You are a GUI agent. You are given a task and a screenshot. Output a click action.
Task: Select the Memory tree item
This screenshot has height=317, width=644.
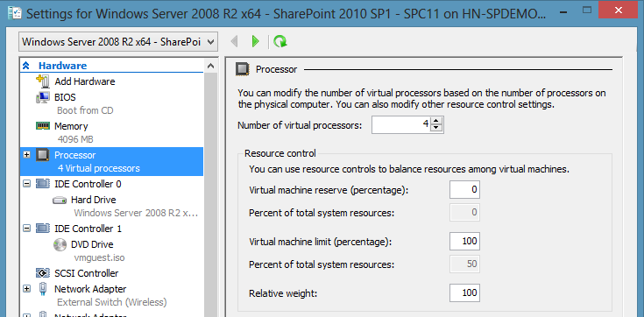[x=71, y=126]
